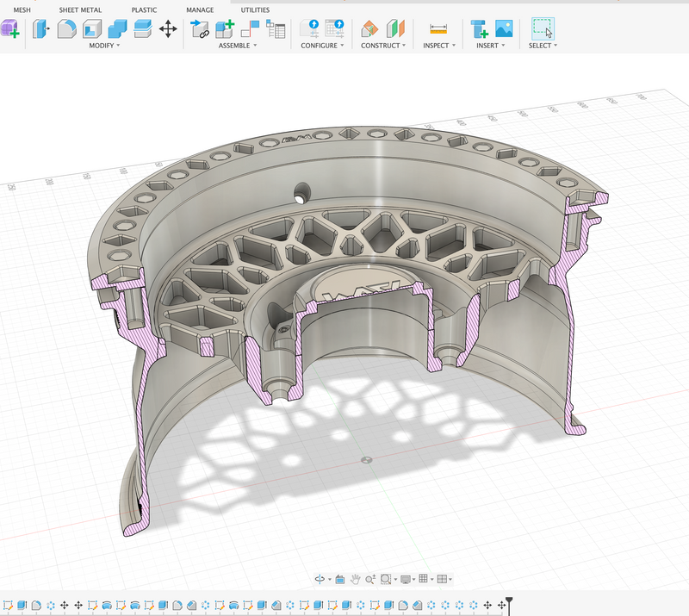Image resolution: width=689 pixels, height=616 pixels.
Task: Select the Move/Copy four-arrow tool
Action: point(168,29)
